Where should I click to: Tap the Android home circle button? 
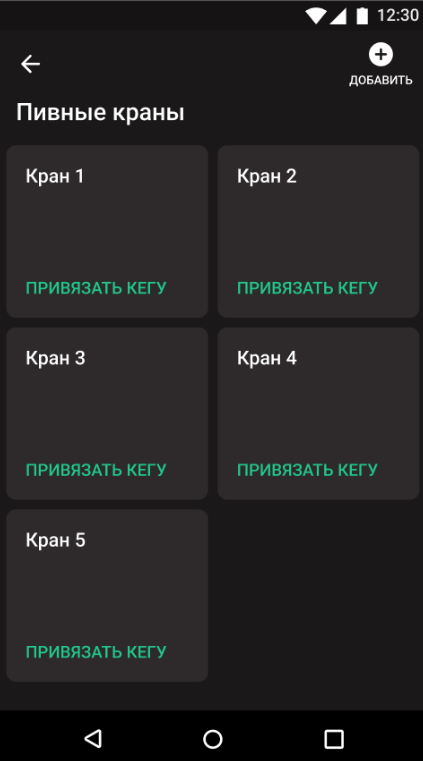click(x=212, y=739)
